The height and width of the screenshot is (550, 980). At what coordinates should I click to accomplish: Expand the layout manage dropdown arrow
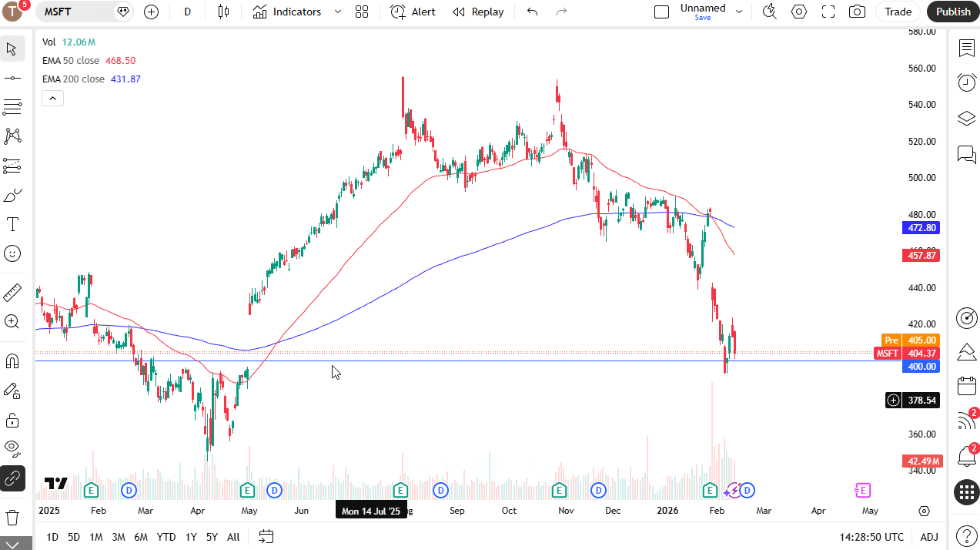click(739, 12)
